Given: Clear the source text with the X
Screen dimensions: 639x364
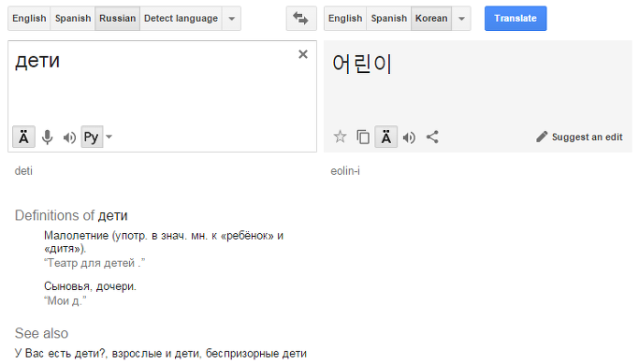Looking at the screenshot, I should coord(303,54).
